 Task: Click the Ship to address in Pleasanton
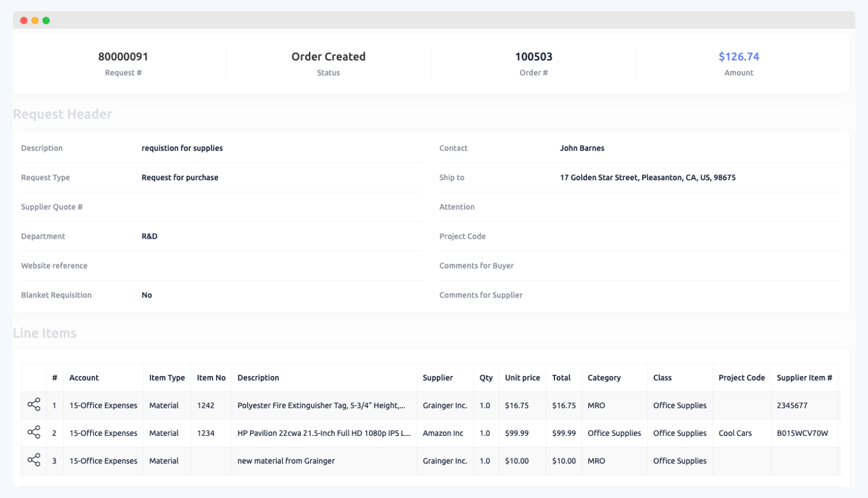[x=648, y=177]
